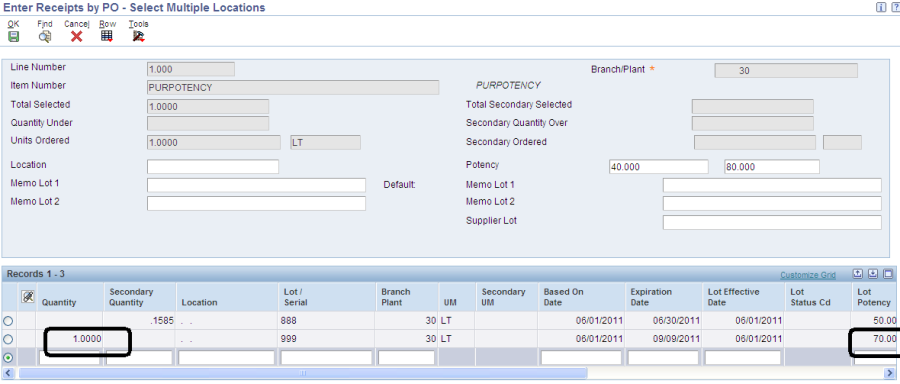Click the Expiration Date column header
The image size is (900, 384).
[663, 297]
